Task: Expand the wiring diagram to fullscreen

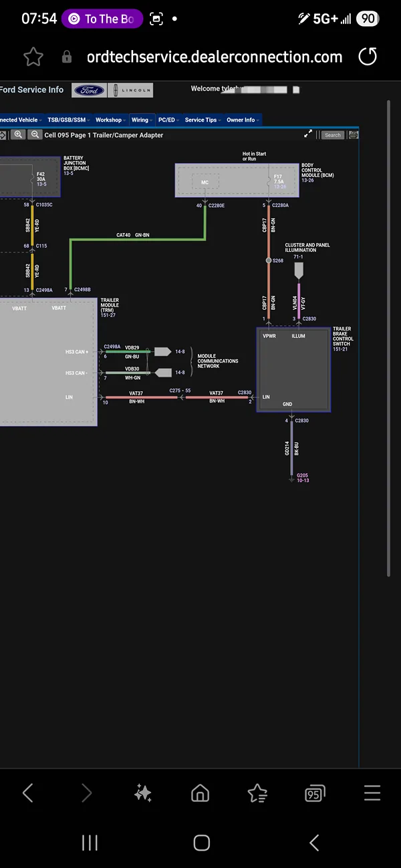Action: click(x=308, y=134)
